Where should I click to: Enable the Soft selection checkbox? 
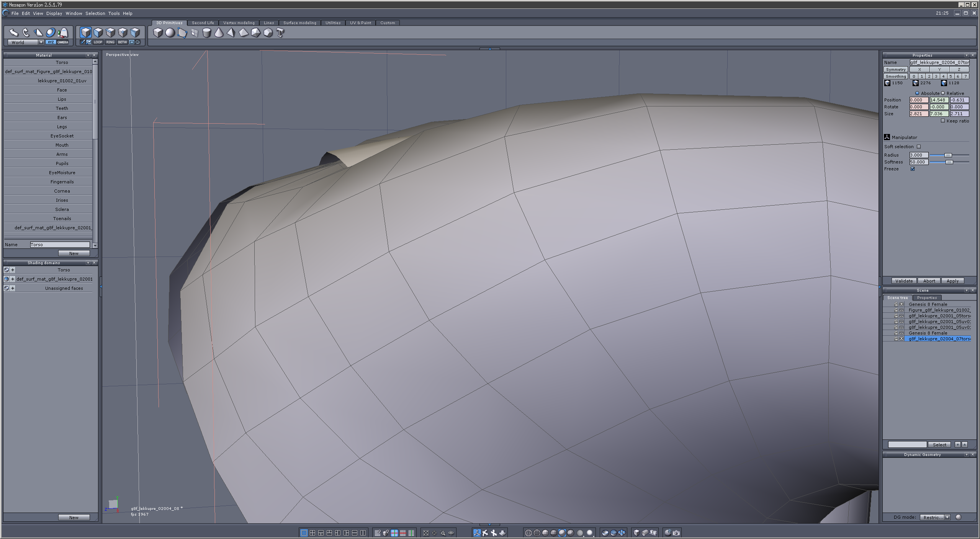pyautogui.click(x=919, y=147)
